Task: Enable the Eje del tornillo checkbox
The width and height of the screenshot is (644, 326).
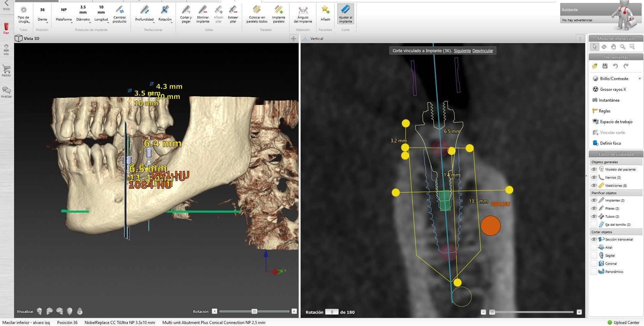Action: 594,224
